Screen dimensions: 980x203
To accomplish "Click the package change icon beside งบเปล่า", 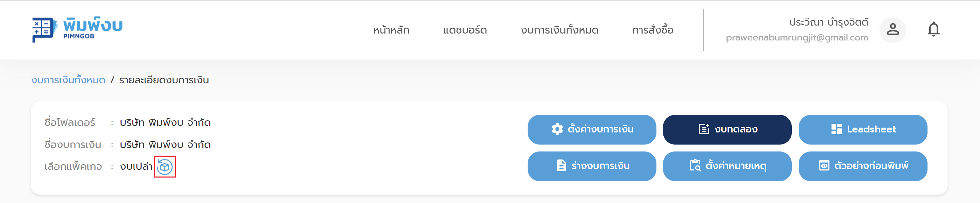I will point(165,167).
